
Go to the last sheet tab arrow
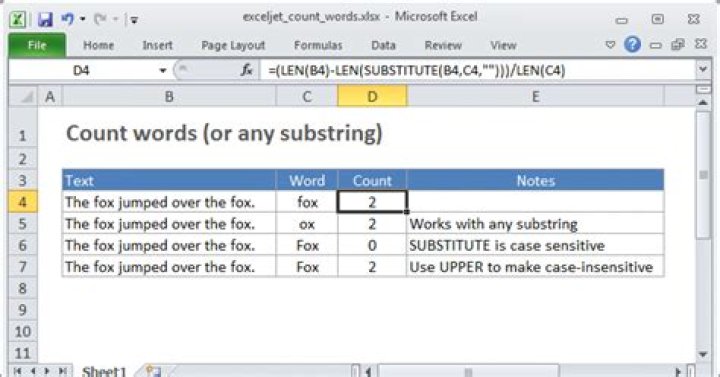click(62, 371)
